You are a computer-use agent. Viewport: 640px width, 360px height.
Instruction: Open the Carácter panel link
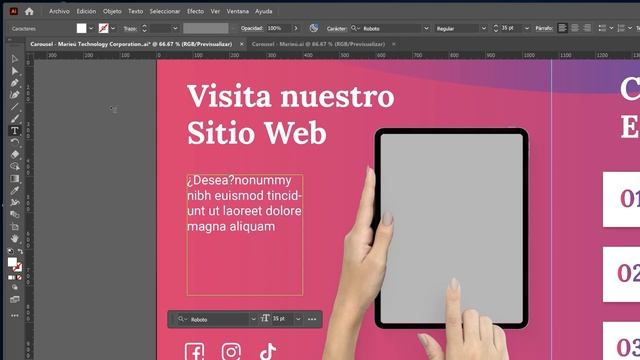pos(336,29)
